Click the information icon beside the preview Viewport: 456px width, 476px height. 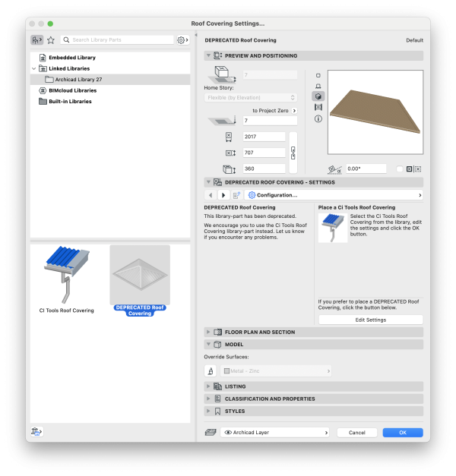click(318, 118)
